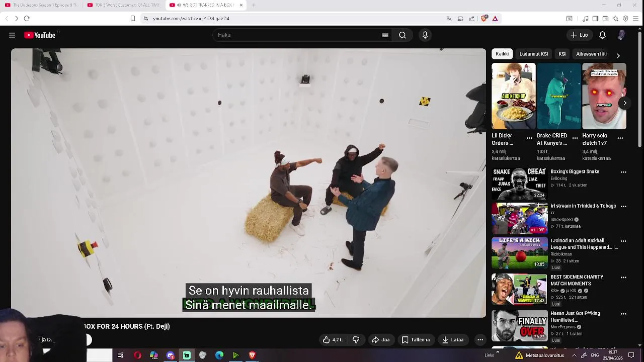Open a new browser tab

click(x=254, y=5)
